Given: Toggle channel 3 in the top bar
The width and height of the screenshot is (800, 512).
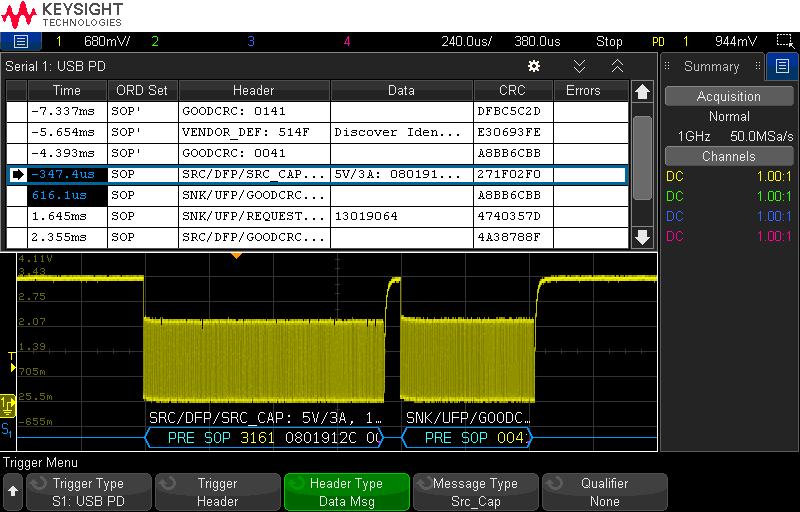Looking at the screenshot, I should click(251, 42).
